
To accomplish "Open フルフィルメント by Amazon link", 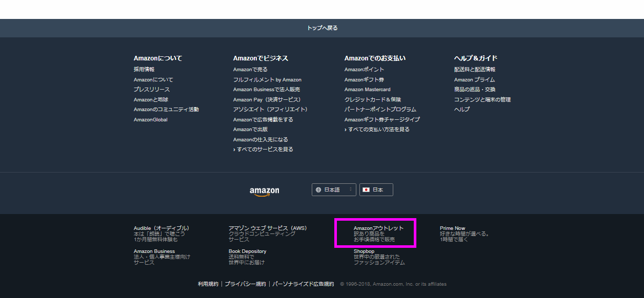I will (267, 80).
